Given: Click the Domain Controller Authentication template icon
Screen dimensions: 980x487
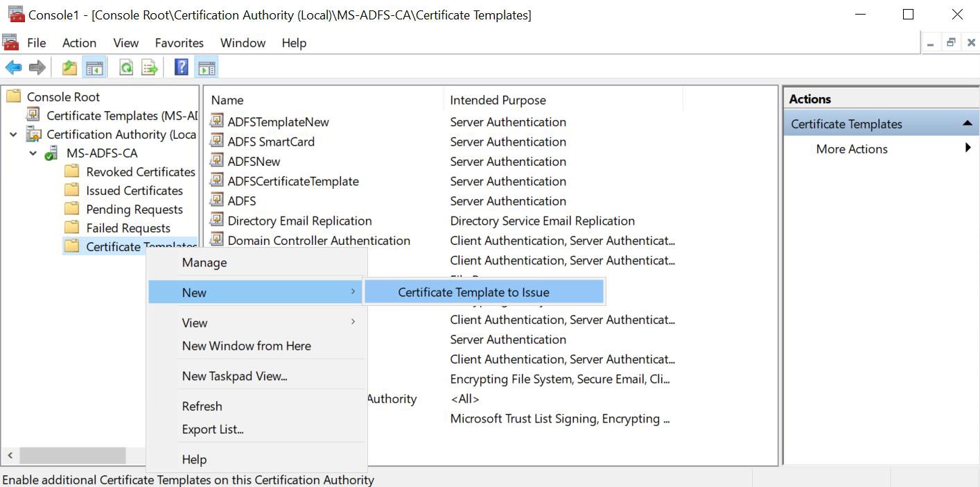Looking at the screenshot, I should click(x=217, y=240).
